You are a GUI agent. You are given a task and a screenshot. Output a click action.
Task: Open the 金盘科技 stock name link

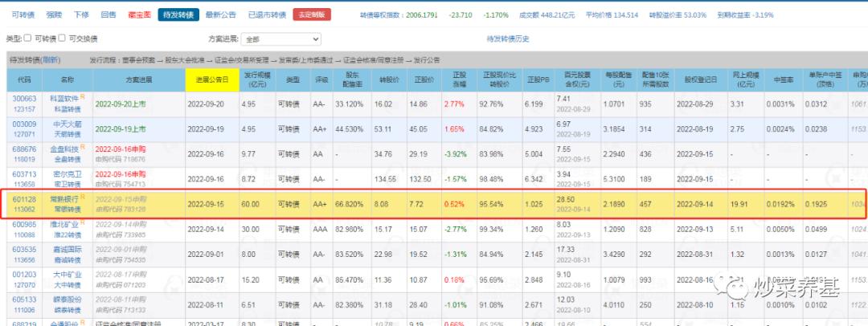pos(65,149)
